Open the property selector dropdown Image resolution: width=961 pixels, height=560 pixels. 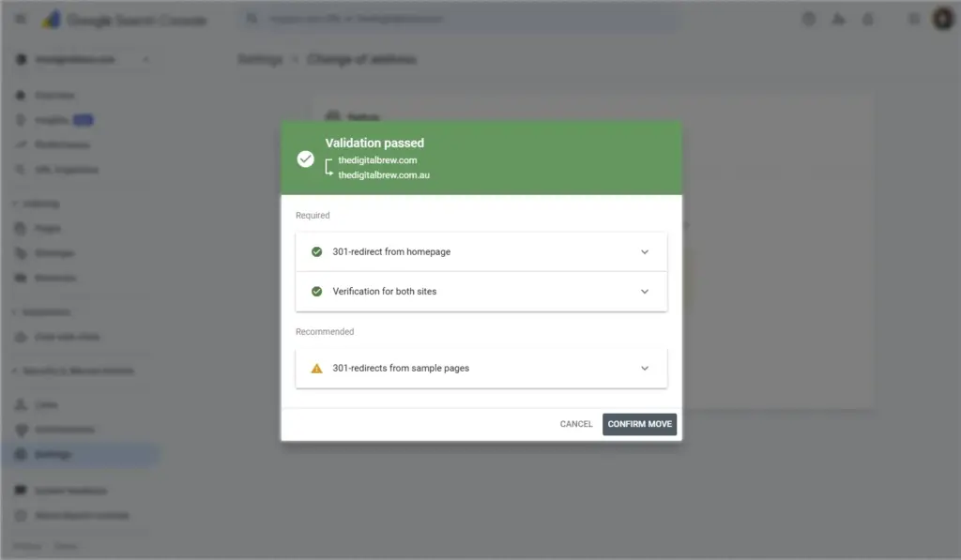pyautogui.click(x=83, y=59)
